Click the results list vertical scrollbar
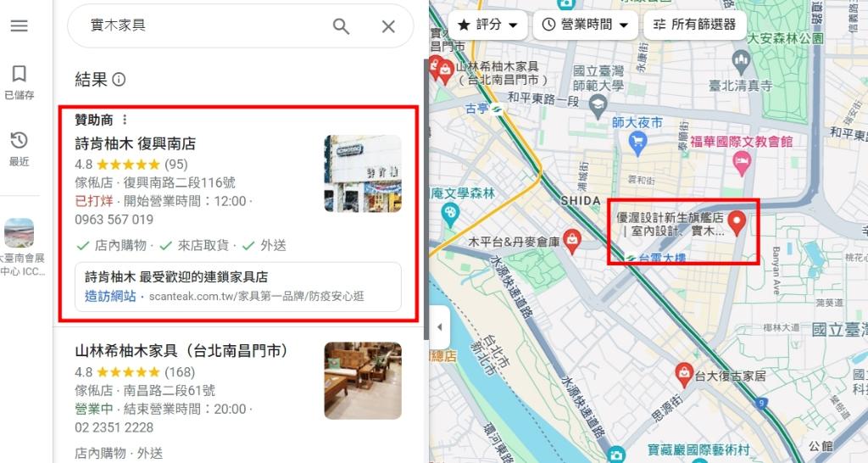The height and width of the screenshot is (463, 868). [426, 199]
